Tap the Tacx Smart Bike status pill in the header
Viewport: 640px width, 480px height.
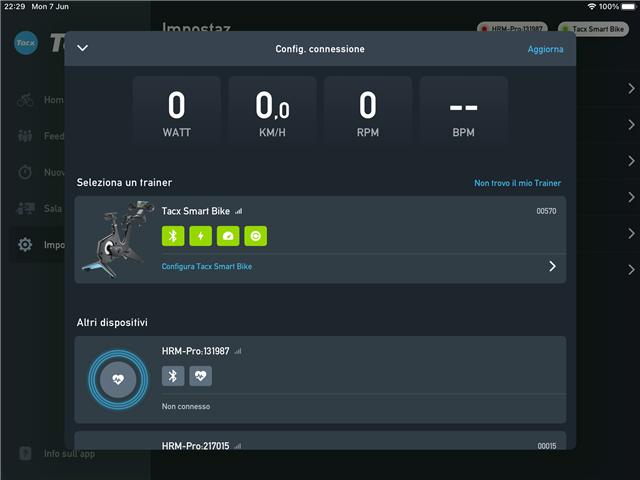593,29
